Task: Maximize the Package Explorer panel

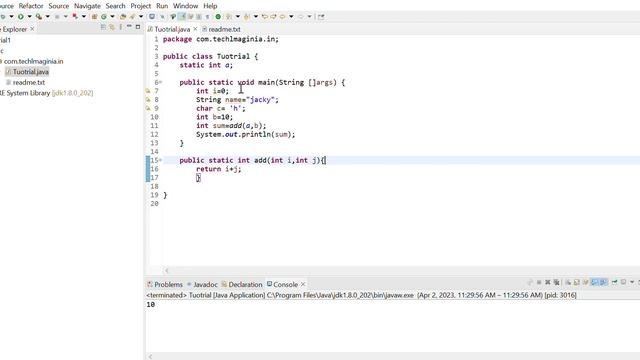Action: tap(138, 27)
